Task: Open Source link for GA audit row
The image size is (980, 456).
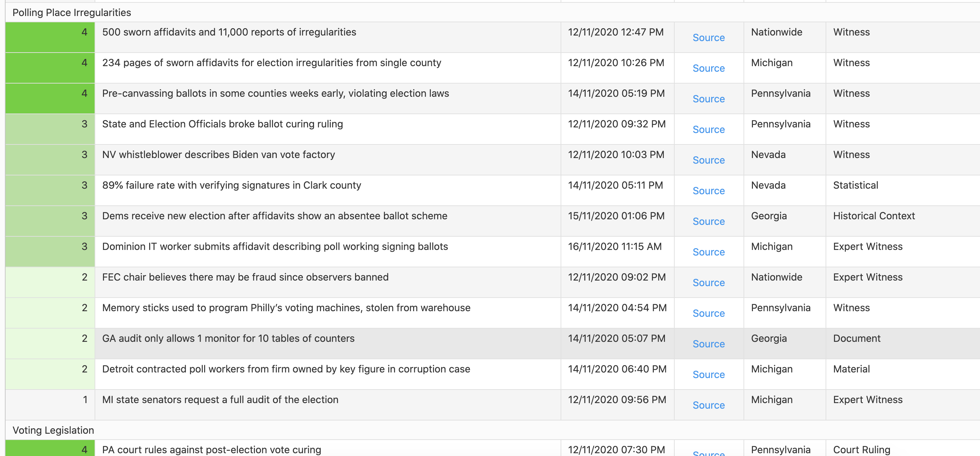Action: point(708,344)
